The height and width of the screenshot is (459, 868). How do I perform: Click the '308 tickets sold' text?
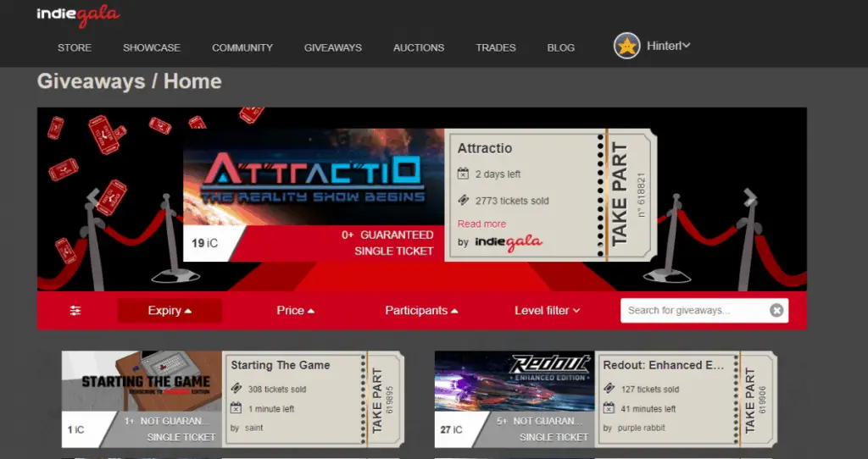coord(277,390)
